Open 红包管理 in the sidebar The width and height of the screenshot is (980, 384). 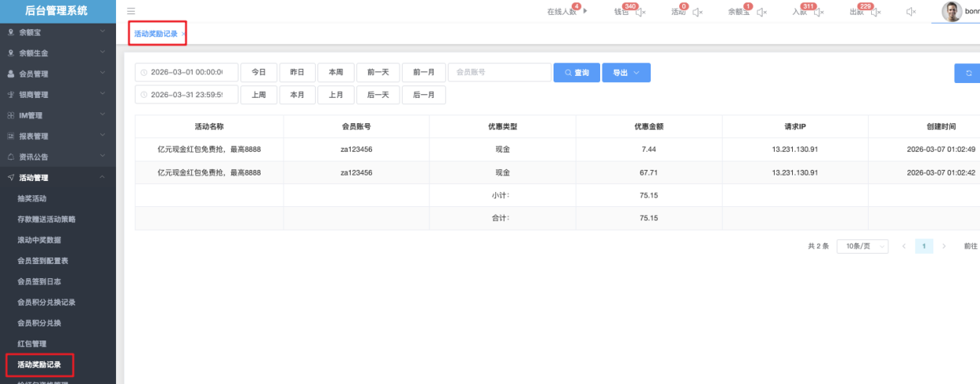32,344
